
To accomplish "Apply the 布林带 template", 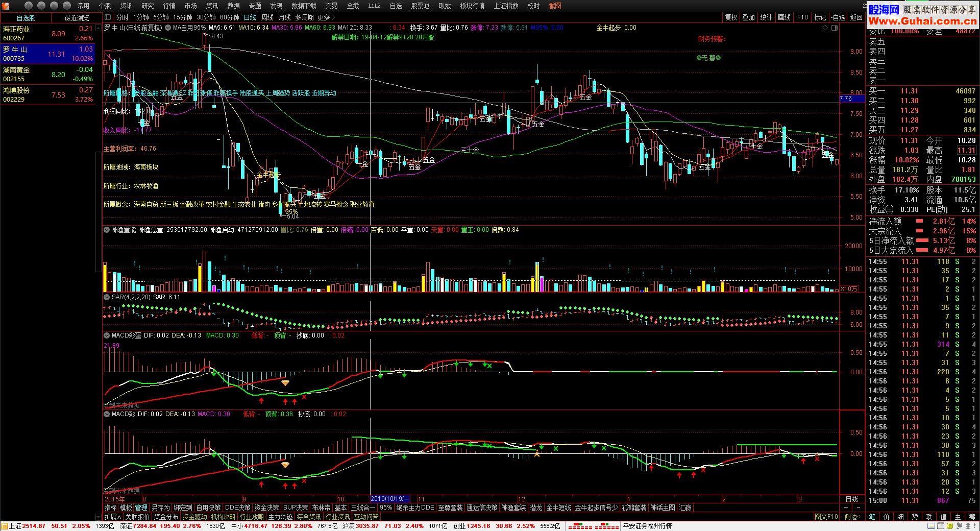I will point(321,508).
